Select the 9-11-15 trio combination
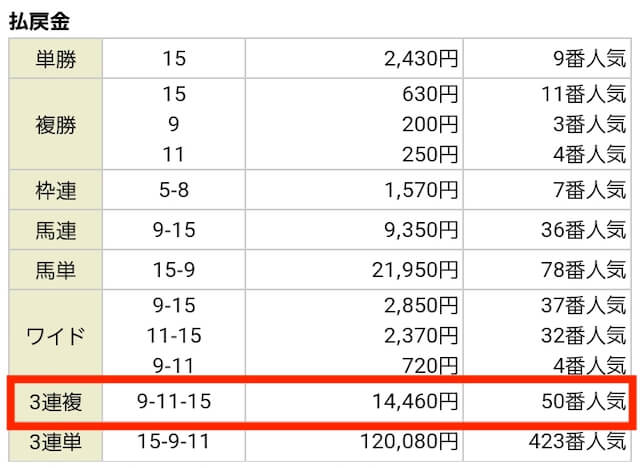This screenshot has width=640, height=468. pos(174,401)
